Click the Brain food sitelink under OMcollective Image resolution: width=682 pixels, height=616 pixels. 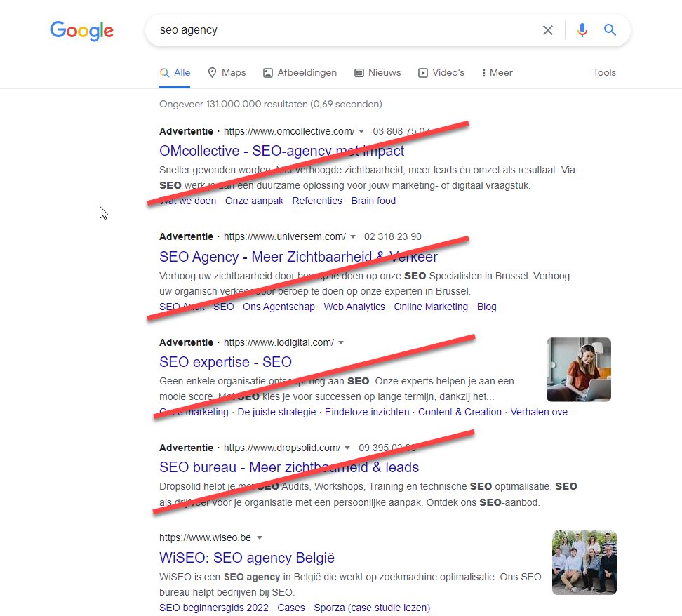pos(373,201)
